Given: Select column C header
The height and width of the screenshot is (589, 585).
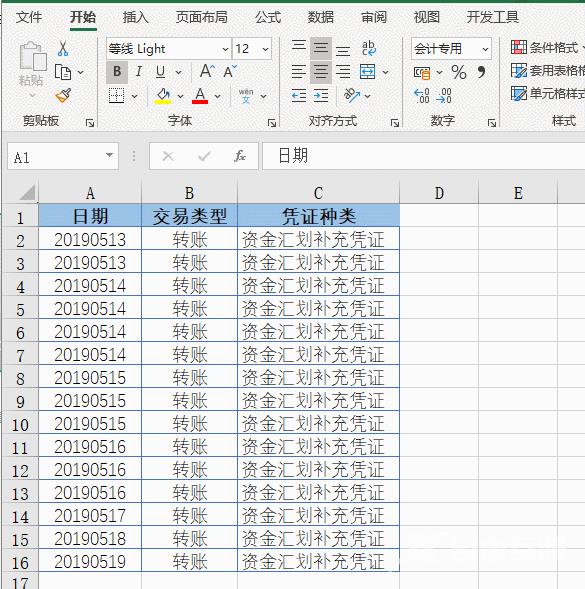Looking at the screenshot, I should [319, 193].
